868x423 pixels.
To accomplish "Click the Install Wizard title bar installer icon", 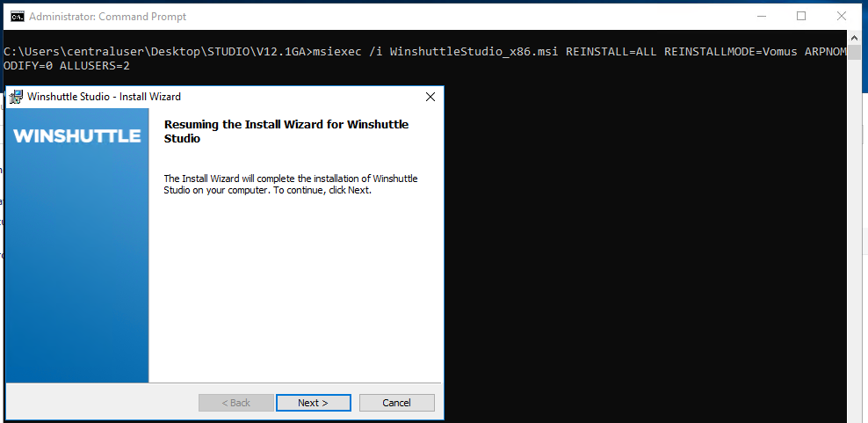I will (x=17, y=97).
